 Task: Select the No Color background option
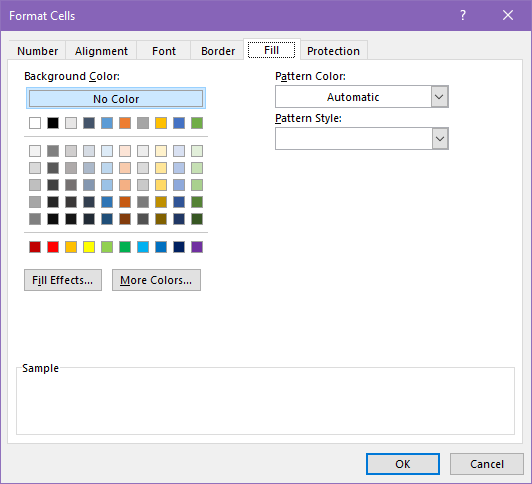[116, 99]
